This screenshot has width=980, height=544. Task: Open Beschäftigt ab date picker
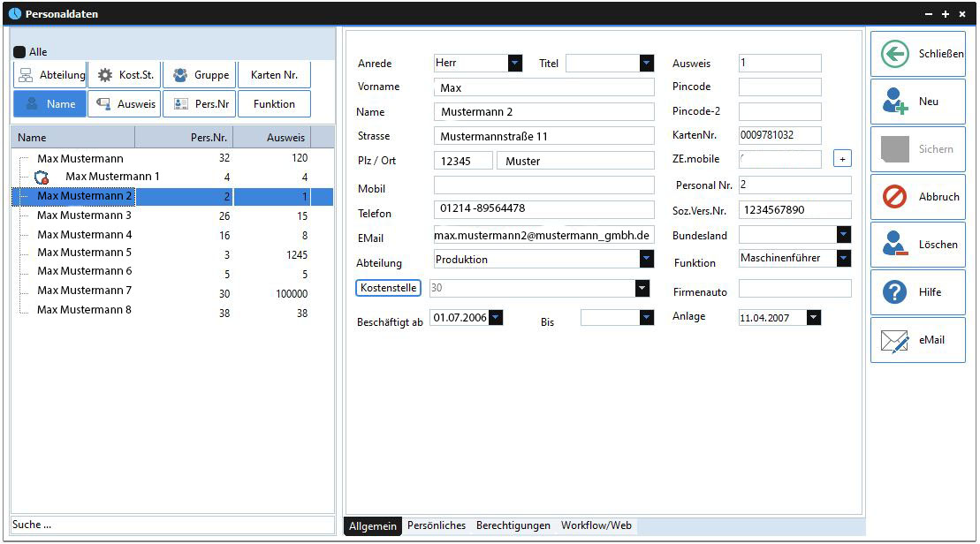point(495,317)
